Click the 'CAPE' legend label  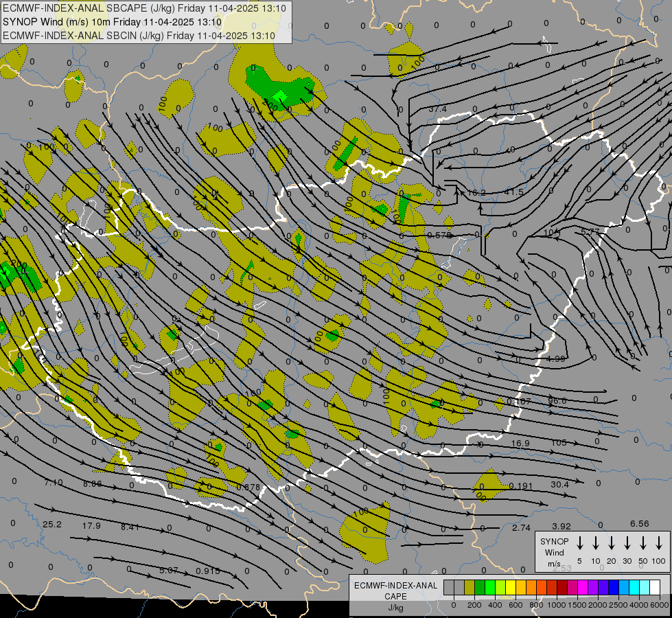[x=395, y=597]
